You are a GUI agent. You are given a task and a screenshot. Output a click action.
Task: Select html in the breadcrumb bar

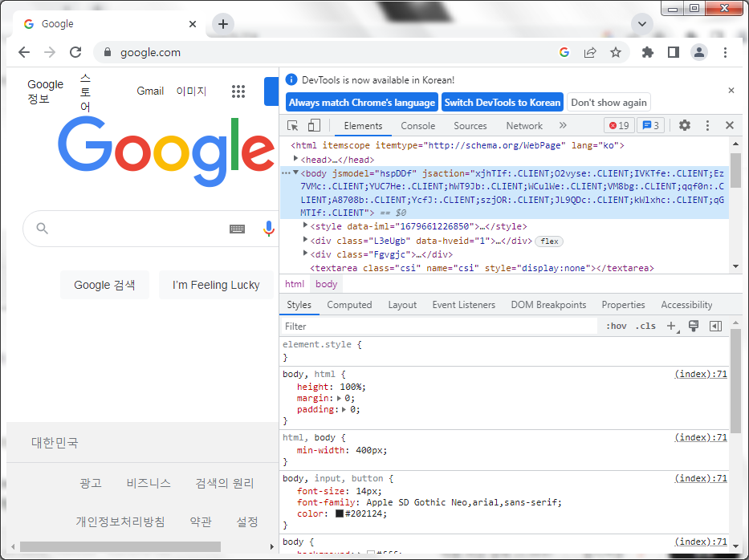[295, 283]
